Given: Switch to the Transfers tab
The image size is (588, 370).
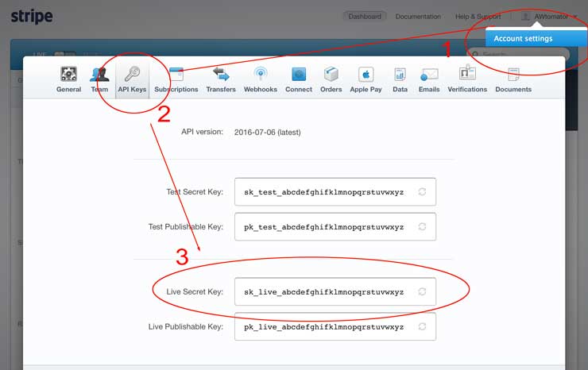Looking at the screenshot, I should coord(221,79).
